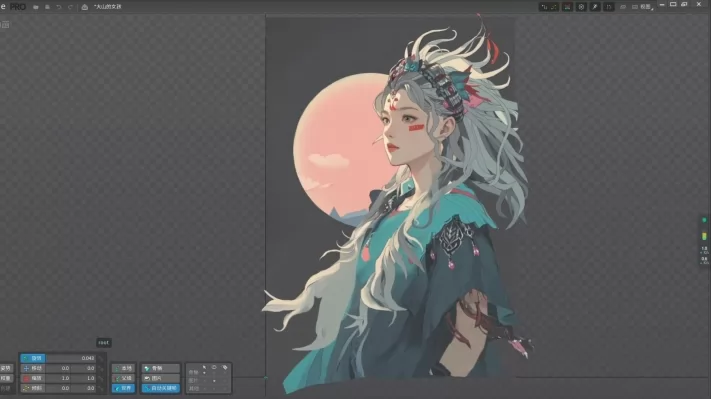Image resolution: width=711 pixels, height=399 pixels.
Task: Save the project with the floppy icon
Action: coord(47,7)
